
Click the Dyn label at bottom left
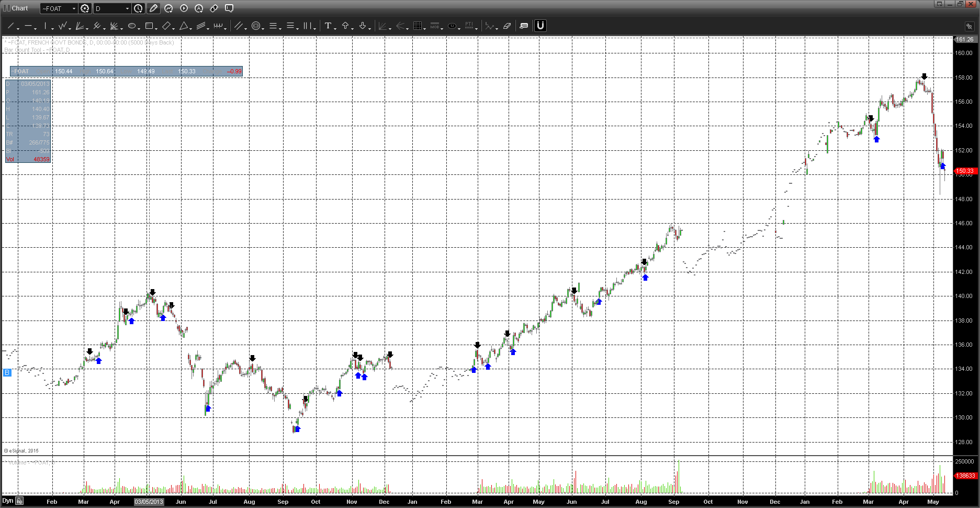point(7,501)
